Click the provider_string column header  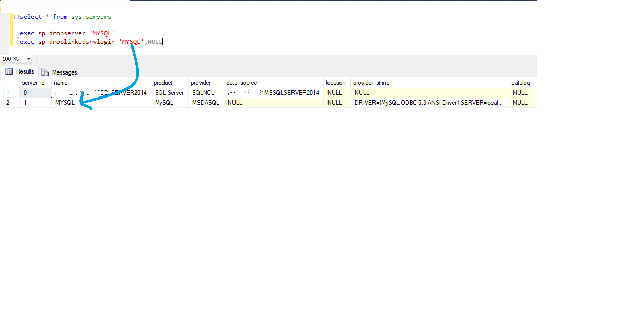click(x=371, y=83)
